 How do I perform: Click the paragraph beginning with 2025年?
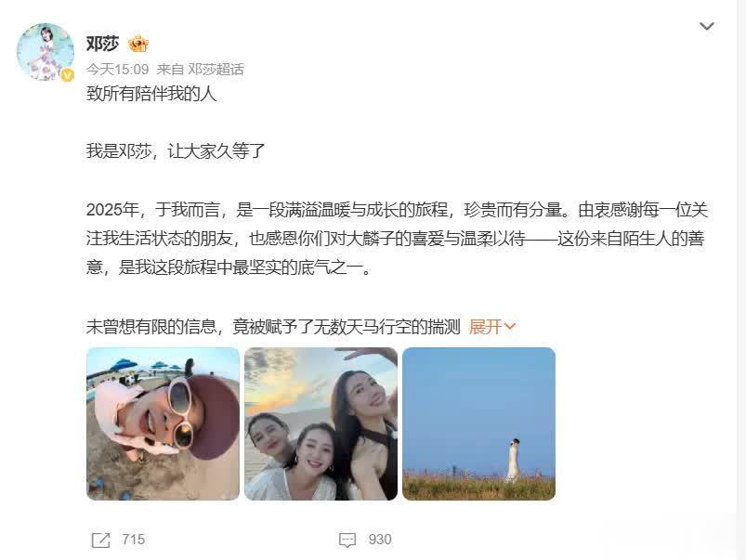398,239
